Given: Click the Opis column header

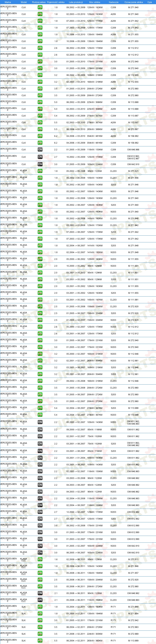Looking at the screenshot, I should [x=149, y=2].
